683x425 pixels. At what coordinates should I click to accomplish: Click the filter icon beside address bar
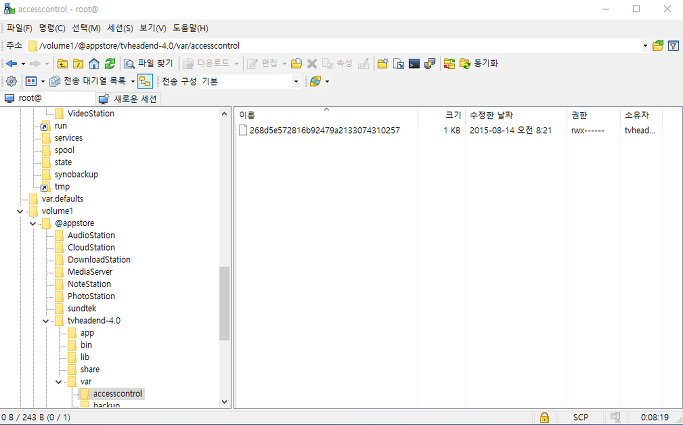[x=673, y=46]
